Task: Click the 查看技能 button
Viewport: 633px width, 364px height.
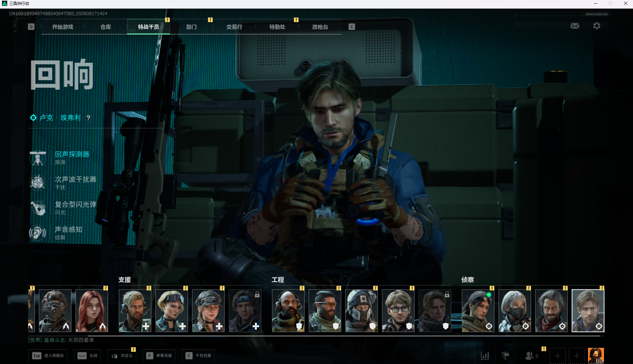Action: tap(159, 355)
